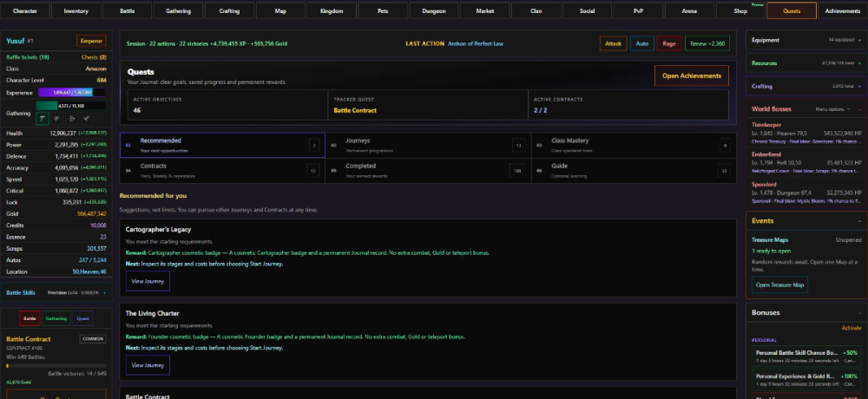
Task: Select the fourth Gathering tool icon
Action: click(x=87, y=119)
